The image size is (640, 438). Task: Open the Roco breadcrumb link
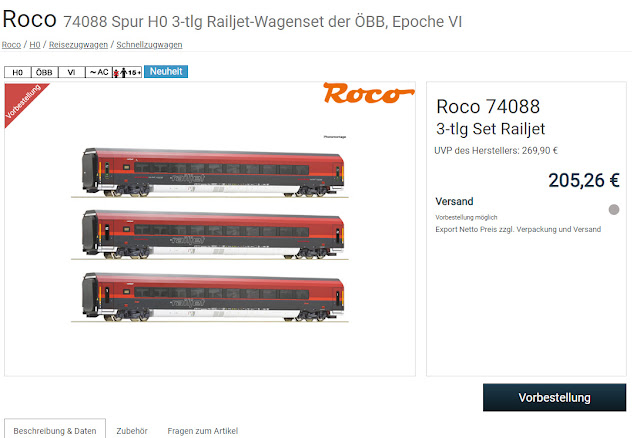(x=11, y=44)
